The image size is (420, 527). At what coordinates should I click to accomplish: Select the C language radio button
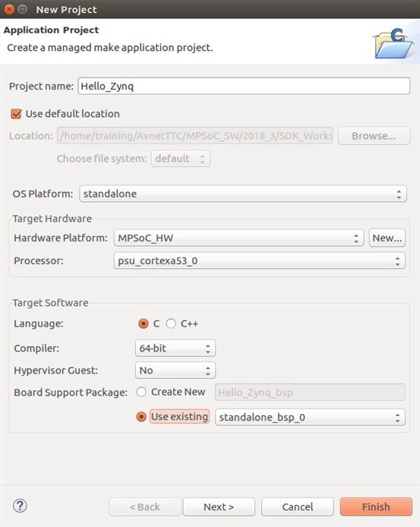pyautogui.click(x=144, y=323)
